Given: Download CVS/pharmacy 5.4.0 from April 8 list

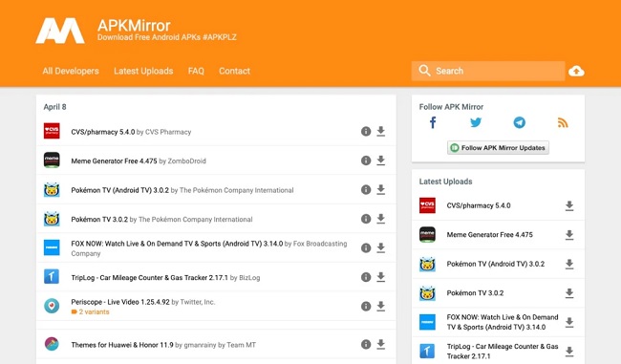Looking at the screenshot, I should tap(380, 131).
